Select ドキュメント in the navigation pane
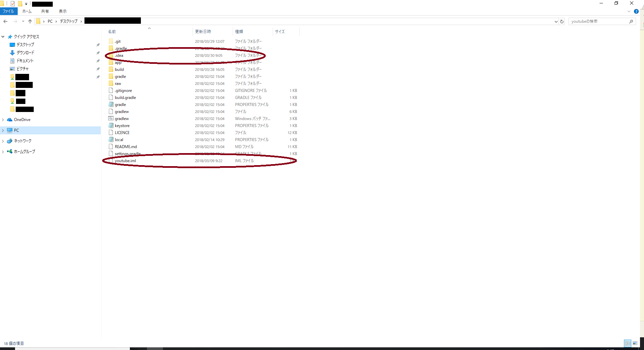The image size is (644, 350). click(25, 61)
